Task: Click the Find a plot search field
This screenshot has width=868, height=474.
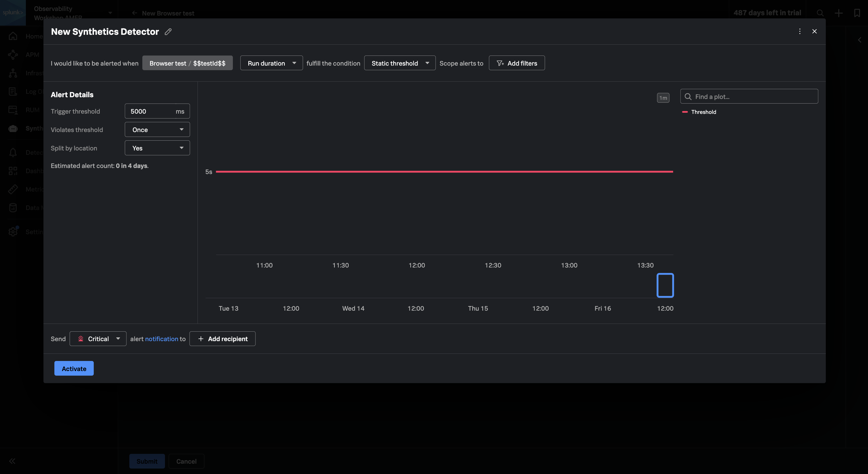Action: [x=749, y=96]
